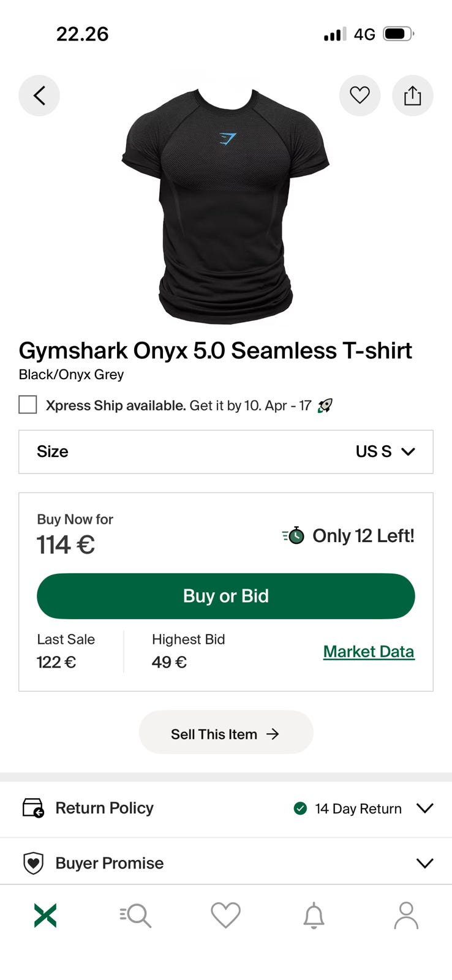Tap the Xpress Ship rocket icon
Viewport: 452px width, 980px height.
325,405
